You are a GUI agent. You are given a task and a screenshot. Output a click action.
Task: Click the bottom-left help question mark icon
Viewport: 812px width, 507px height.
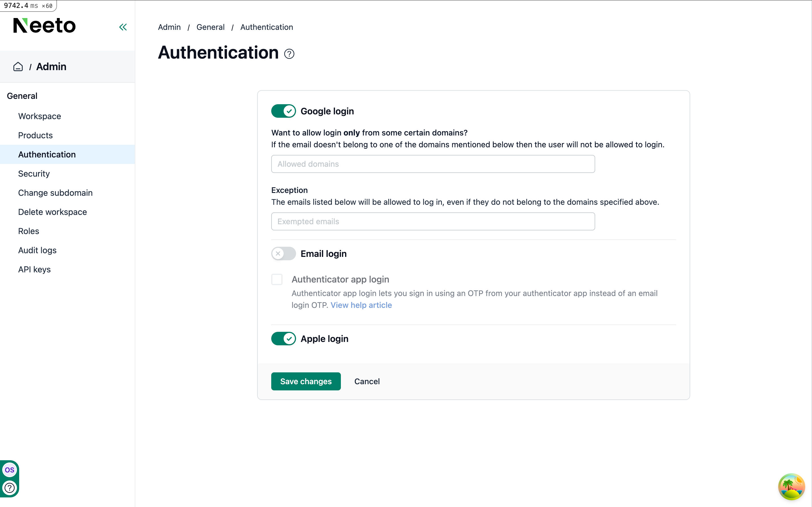coord(9,488)
